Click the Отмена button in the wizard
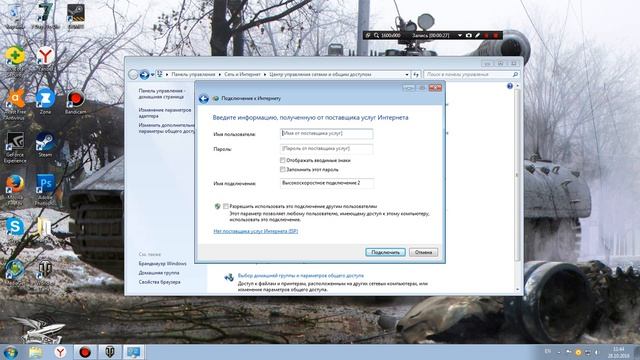640x360 pixels. coord(423,252)
